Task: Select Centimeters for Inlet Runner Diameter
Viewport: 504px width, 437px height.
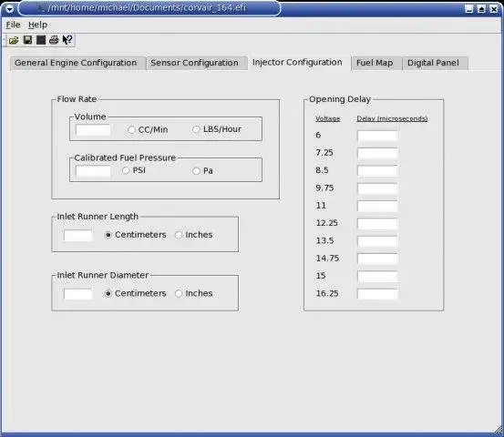Action: pyautogui.click(x=135, y=293)
